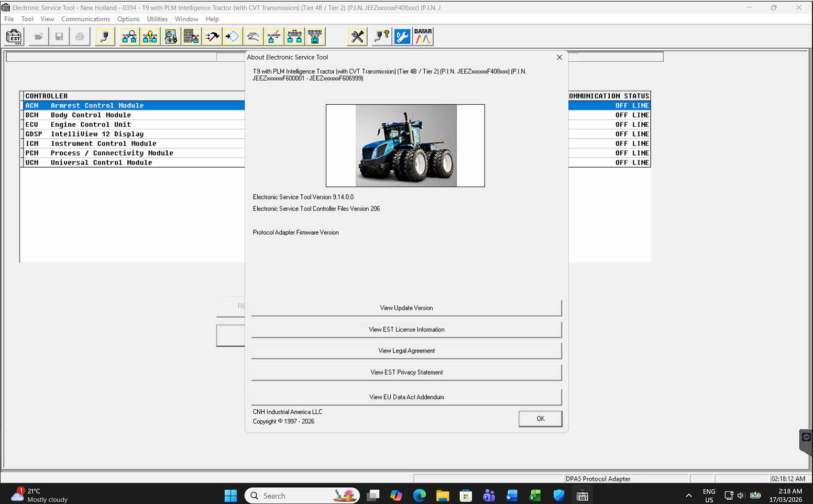Open View EST License Information
Viewport: 813px width, 504px height.
(x=406, y=330)
